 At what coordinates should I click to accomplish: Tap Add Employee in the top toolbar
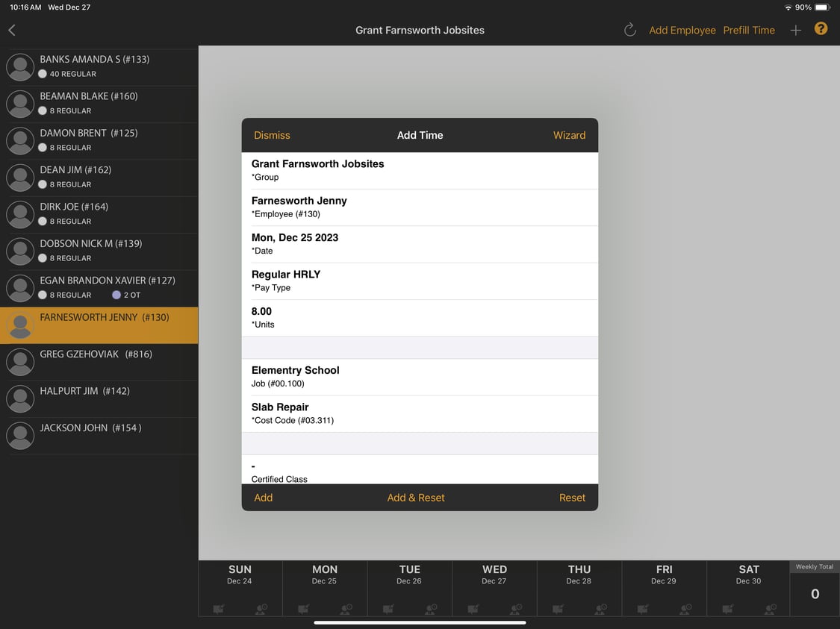point(682,30)
